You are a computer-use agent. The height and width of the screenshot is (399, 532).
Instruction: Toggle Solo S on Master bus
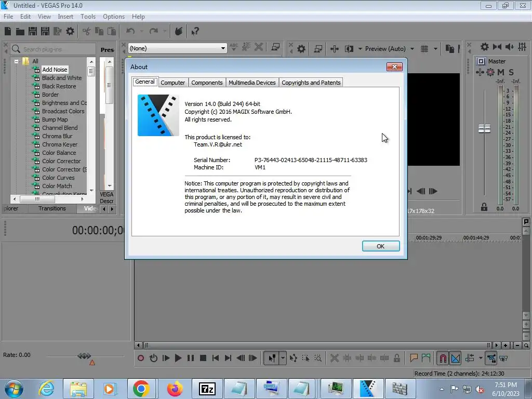(511, 72)
